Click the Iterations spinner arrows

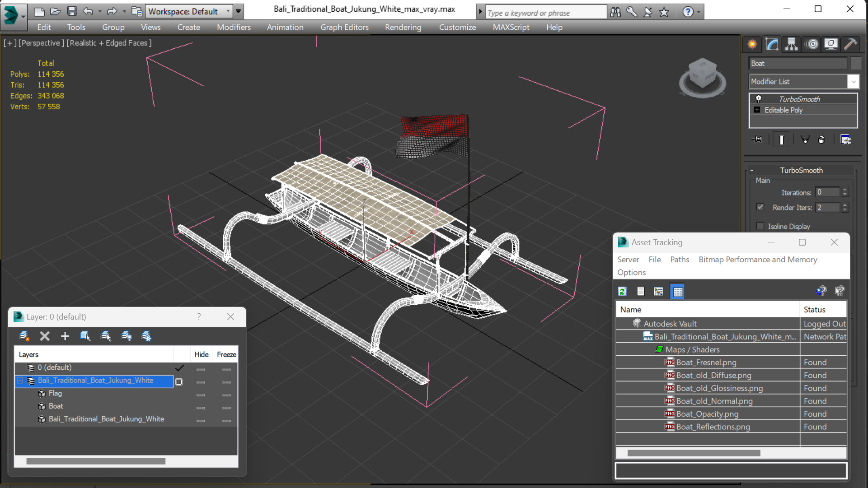(845, 192)
